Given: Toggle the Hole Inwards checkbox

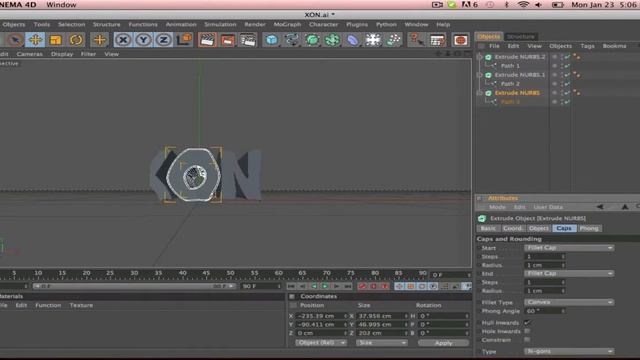Looking at the screenshot, I should pyautogui.click(x=527, y=331).
